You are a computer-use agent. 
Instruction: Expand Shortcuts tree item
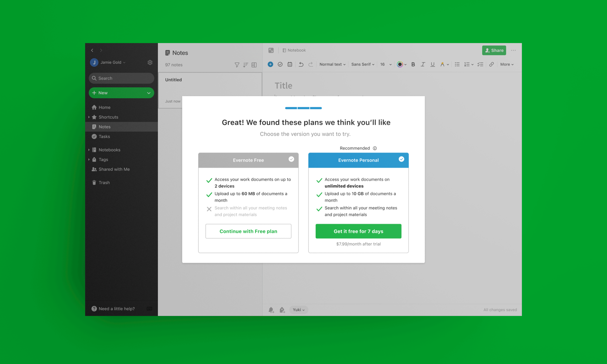(x=89, y=117)
